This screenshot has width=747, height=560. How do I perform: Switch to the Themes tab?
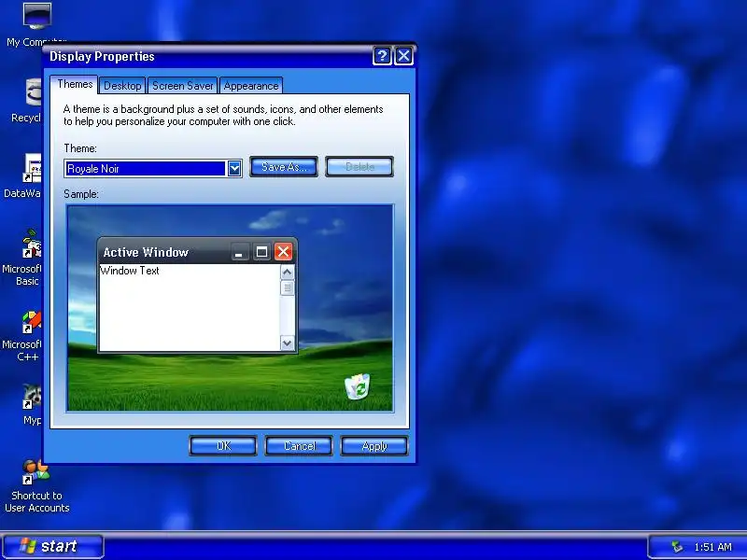click(75, 84)
